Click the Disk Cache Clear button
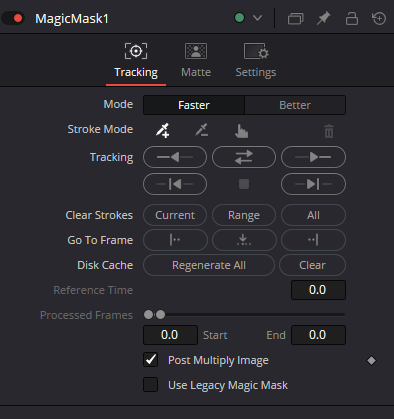 312,265
